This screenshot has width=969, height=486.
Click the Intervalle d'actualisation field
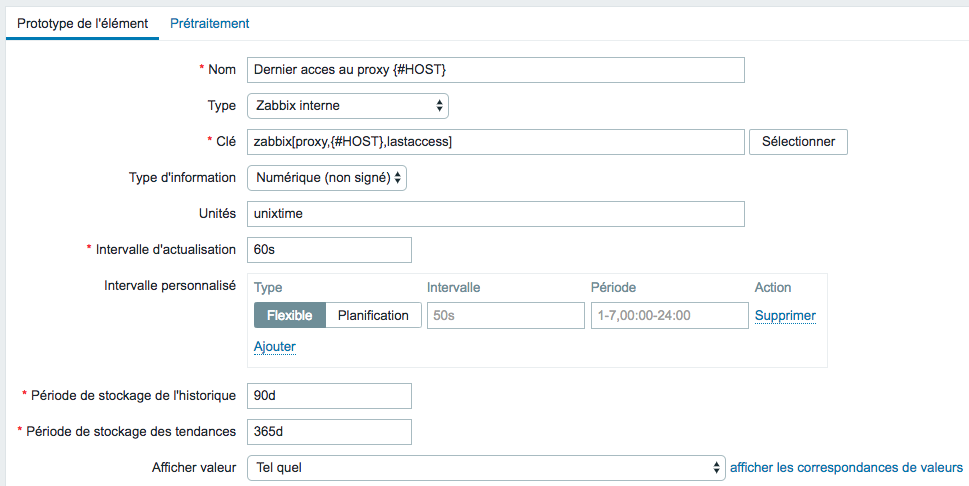tap(329, 250)
